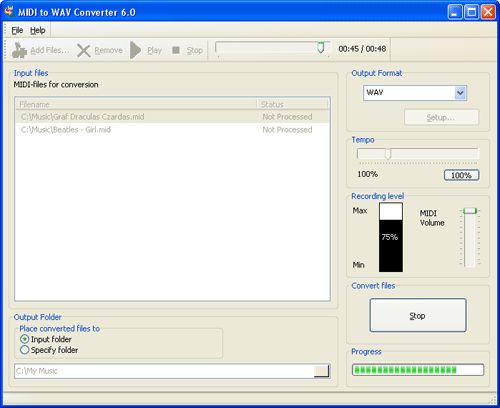
Task: Reset the tempo with the 100% button
Action: (461, 175)
